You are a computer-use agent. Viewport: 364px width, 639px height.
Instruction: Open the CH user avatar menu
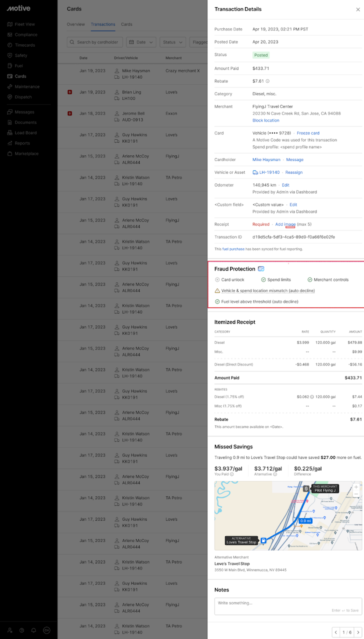coord(46,630)
